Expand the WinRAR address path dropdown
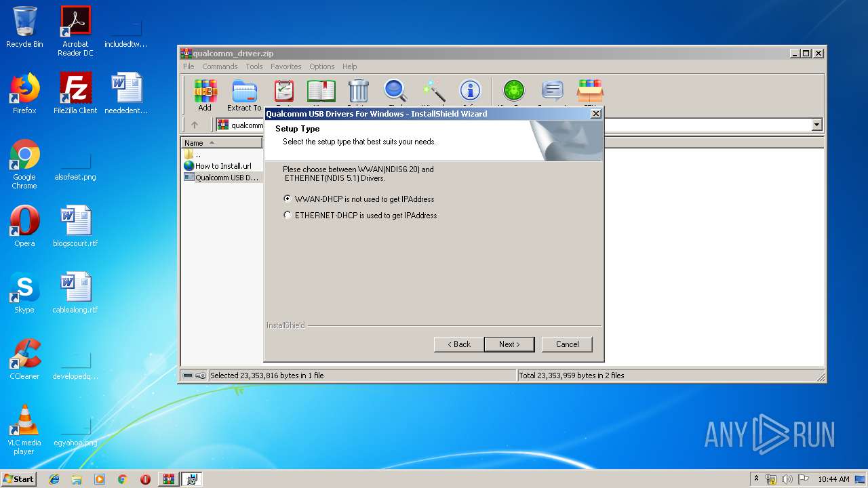The width and height of the screenshot is (868, 488). [x=816, y=125]
